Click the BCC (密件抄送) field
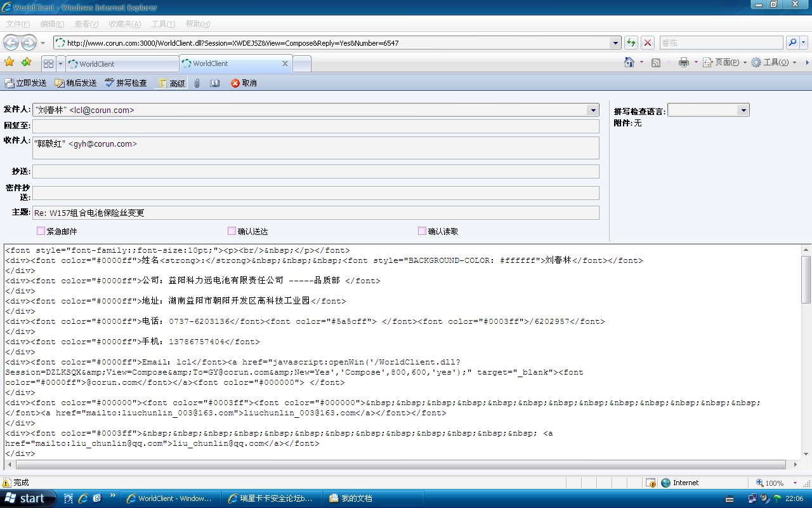The width and height of the screenshot is (812, 508). click(316, 193)
